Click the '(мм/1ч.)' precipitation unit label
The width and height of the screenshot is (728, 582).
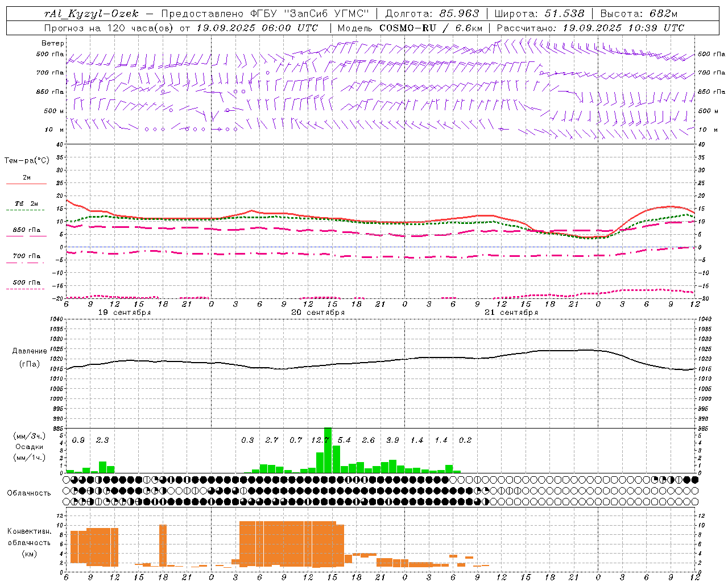[x=30, y=457]
